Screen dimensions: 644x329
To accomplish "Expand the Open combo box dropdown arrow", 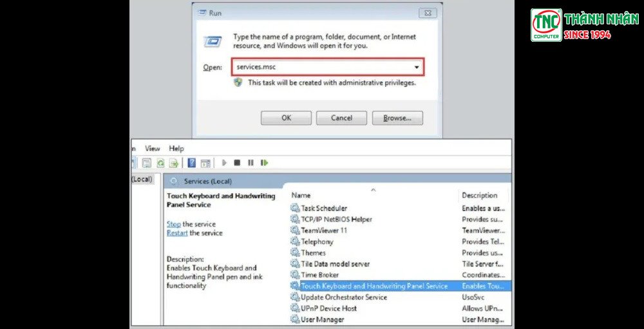I will [x=417, y=67].
